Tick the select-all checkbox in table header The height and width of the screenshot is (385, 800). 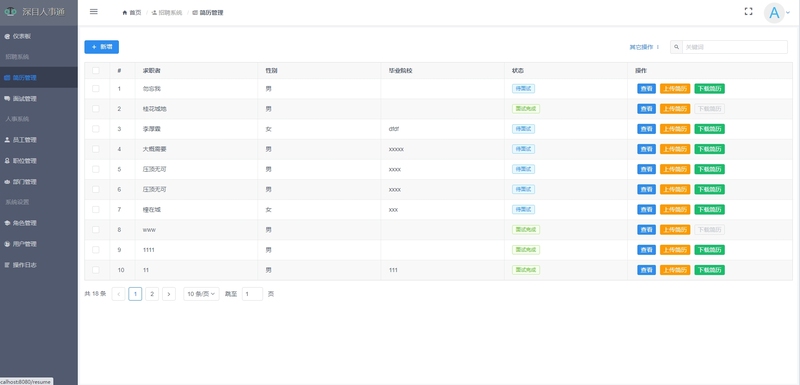pos(96,70)
